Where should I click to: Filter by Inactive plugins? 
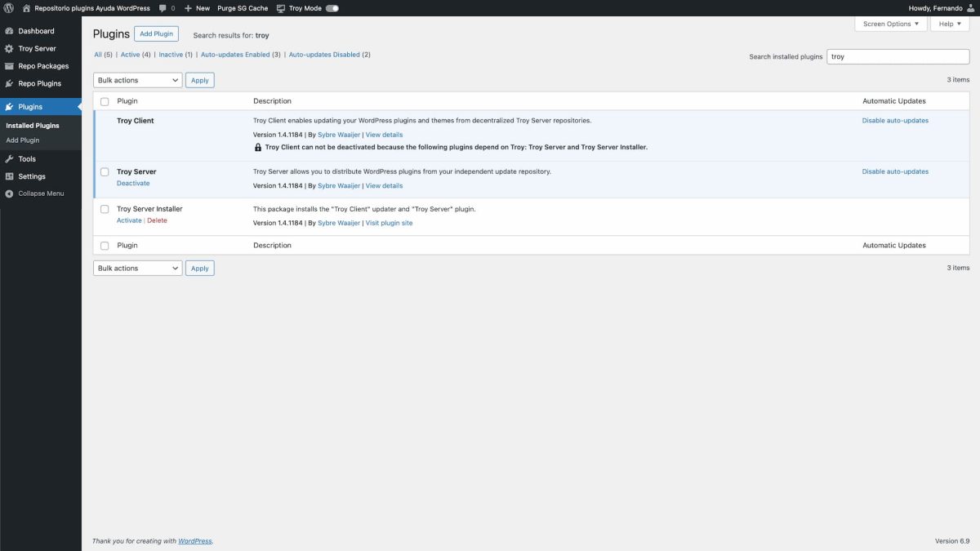171,55
